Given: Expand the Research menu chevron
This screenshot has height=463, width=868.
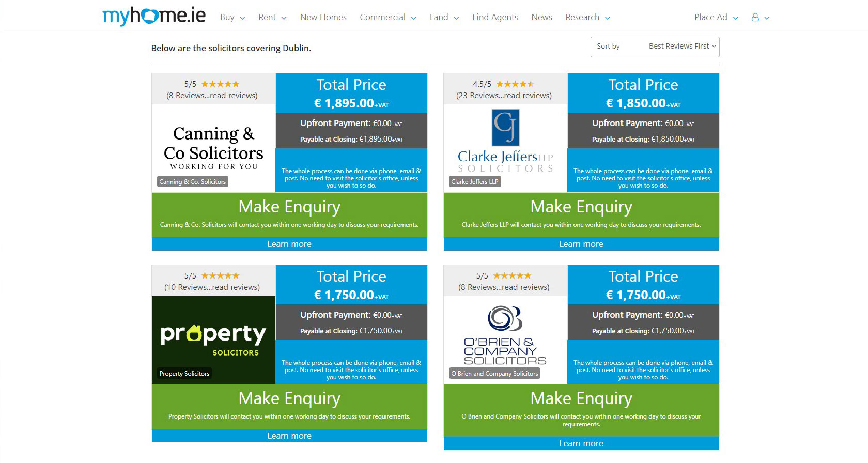Looking at the screenshot, I should tap(608, 18).
